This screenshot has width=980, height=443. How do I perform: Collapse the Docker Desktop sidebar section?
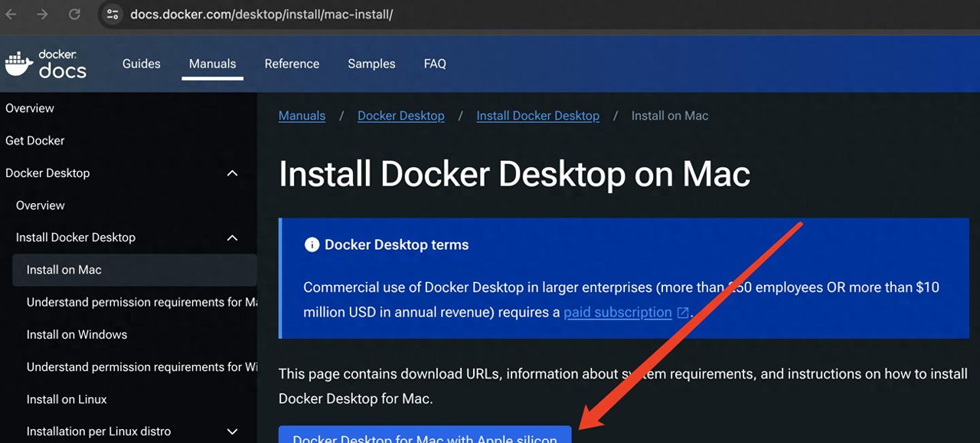click(x=232, y=172)
